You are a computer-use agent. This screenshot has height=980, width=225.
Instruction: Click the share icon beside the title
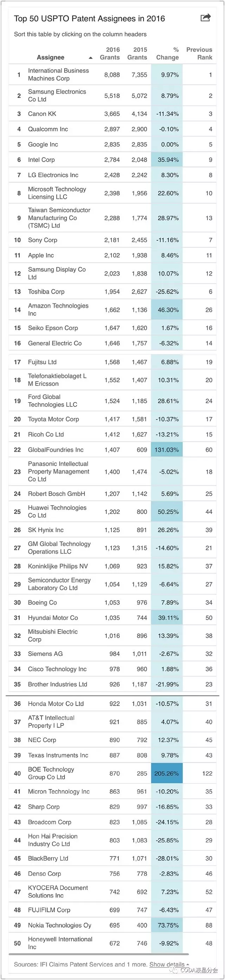(205, 18)
